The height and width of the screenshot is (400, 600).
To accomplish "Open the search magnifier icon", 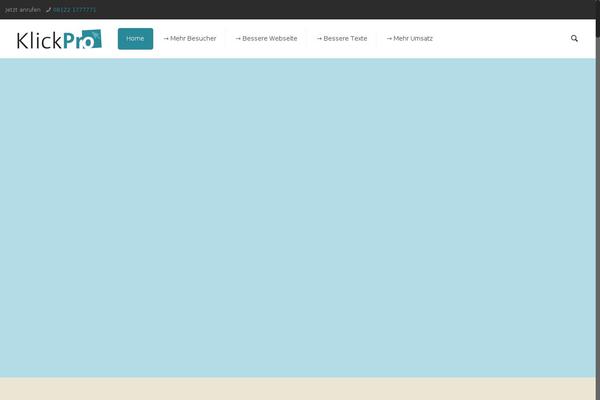I will tap(574, 38).
